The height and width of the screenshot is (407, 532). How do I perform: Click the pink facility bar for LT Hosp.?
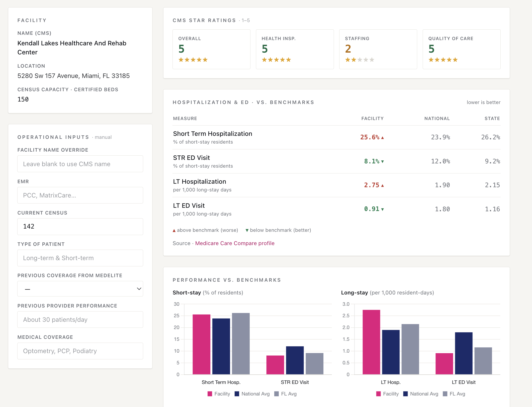371,342
